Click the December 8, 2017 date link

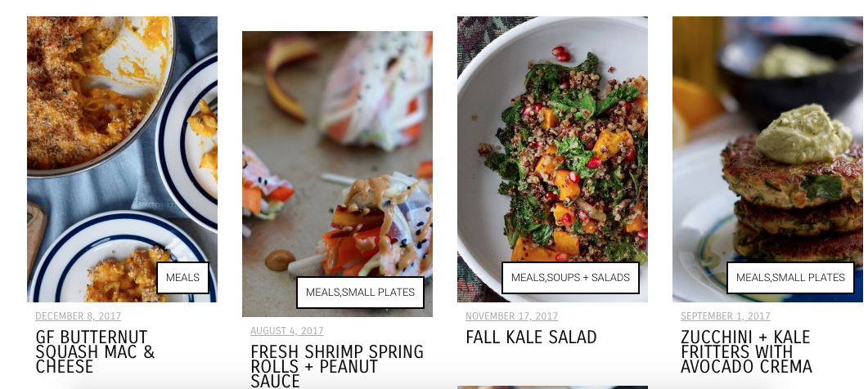click(78, 316)
